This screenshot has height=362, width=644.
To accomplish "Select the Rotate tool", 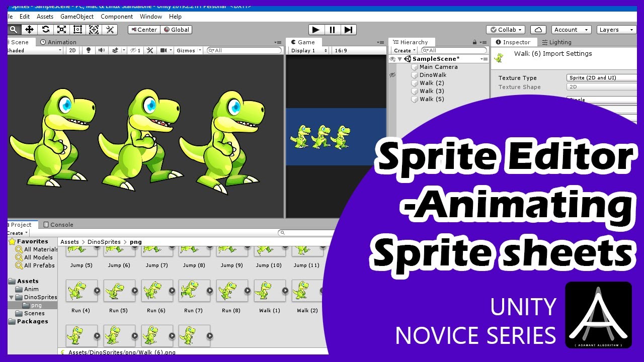I will click(x=45, y=30).
